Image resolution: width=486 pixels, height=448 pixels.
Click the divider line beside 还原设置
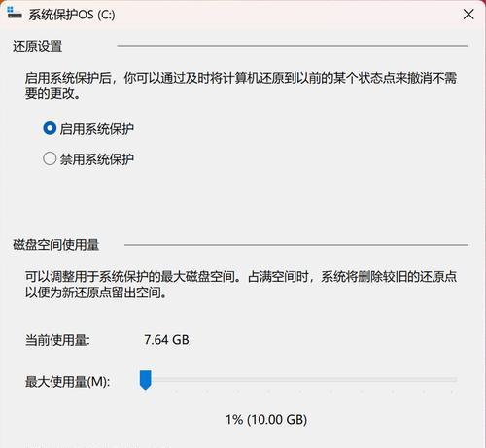[292, 46]
